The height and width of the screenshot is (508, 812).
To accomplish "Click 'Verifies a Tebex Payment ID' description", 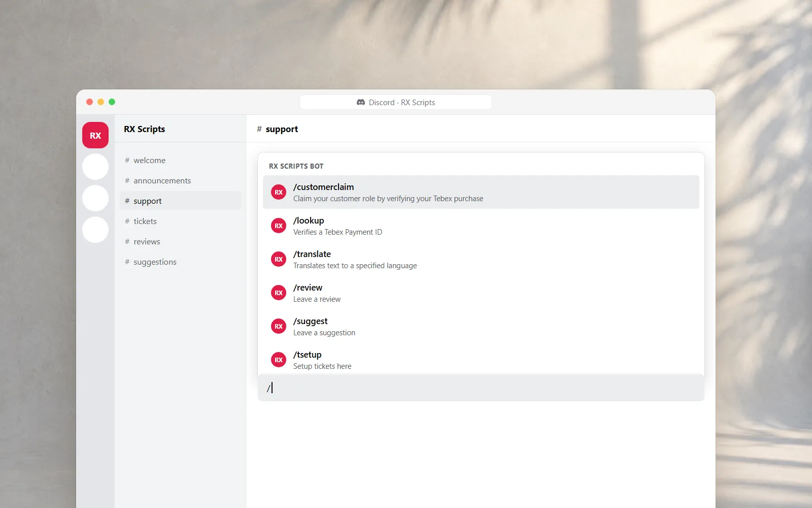I will point(337,232).
